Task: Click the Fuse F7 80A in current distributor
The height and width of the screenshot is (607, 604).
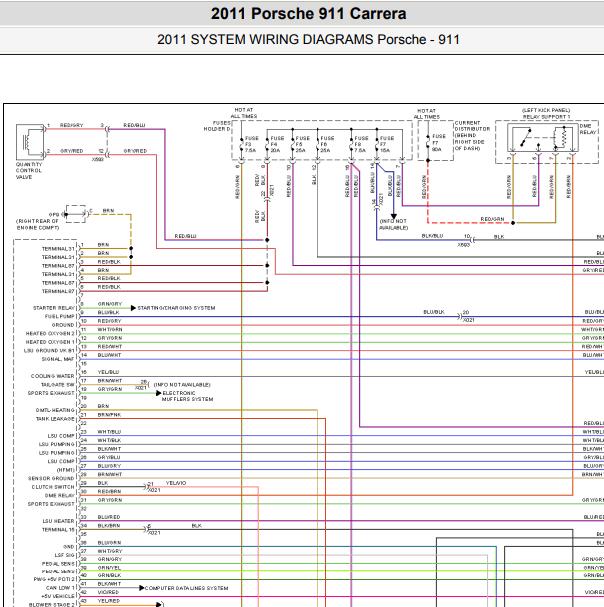Action: click(x=428, y=142)
